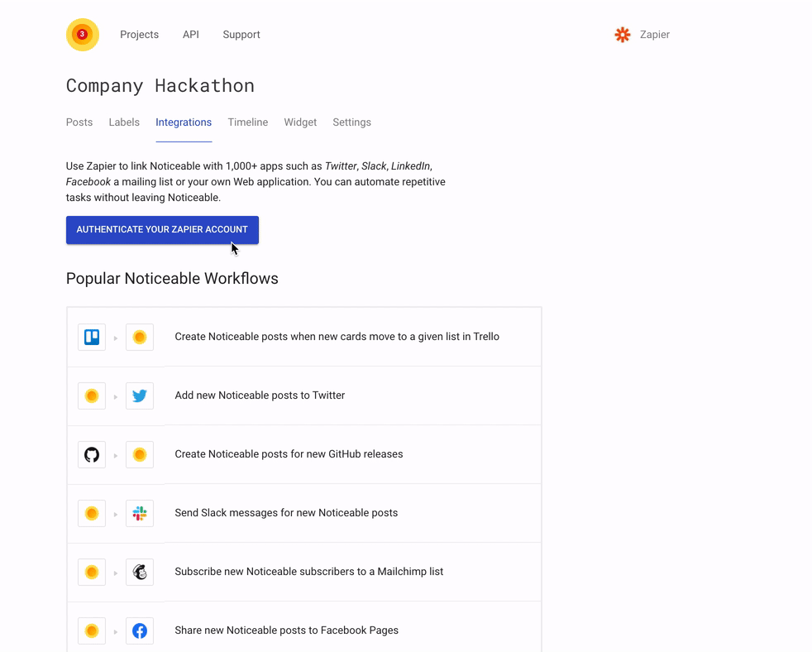The height and width of the screenshot is (652, 812).
Task: Click the Zapier asterisk logo icon
Action: coord(623,35)
